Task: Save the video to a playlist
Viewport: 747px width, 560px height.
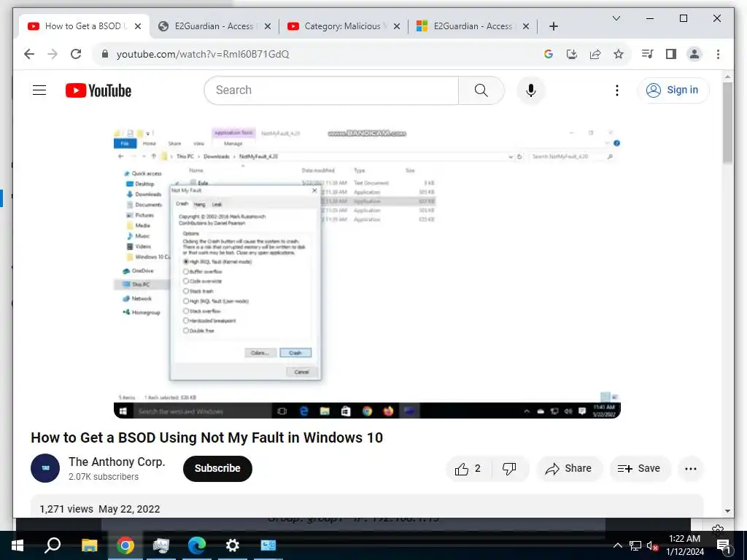Action: (640, 469)
